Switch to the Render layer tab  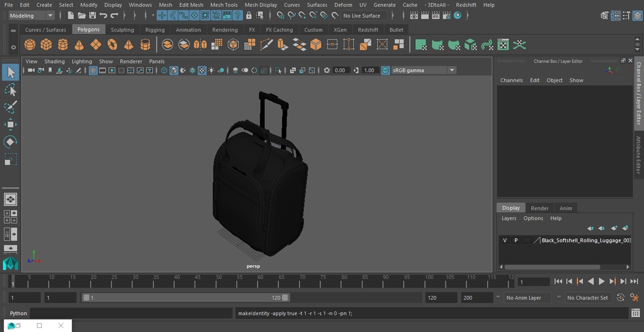click(539, 208)
